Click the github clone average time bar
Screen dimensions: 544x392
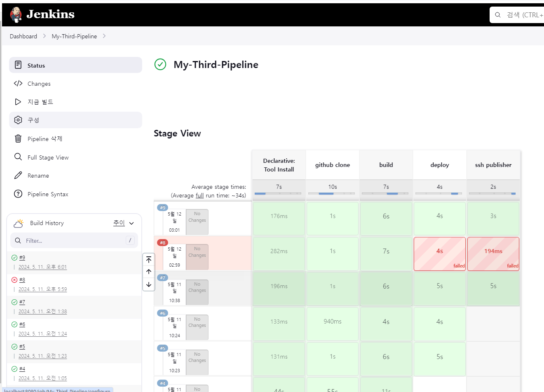[x=332, y=193]
